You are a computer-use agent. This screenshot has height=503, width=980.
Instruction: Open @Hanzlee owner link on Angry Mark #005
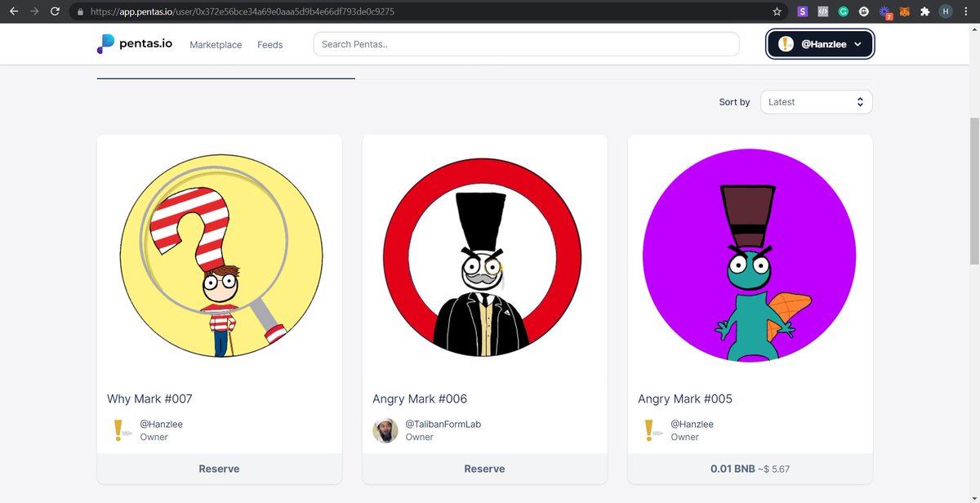[692, 425]
